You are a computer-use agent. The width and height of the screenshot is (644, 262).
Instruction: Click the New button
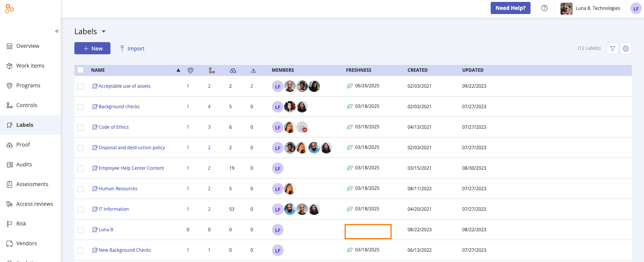pyautogui.click(x=92, y=48)
